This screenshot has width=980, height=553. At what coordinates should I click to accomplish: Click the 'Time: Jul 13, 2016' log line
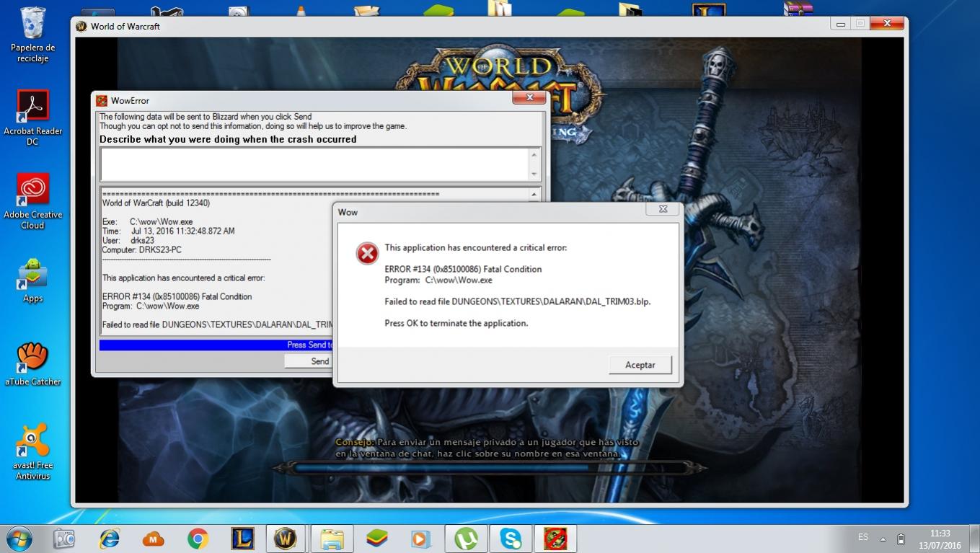pos(168,231)
